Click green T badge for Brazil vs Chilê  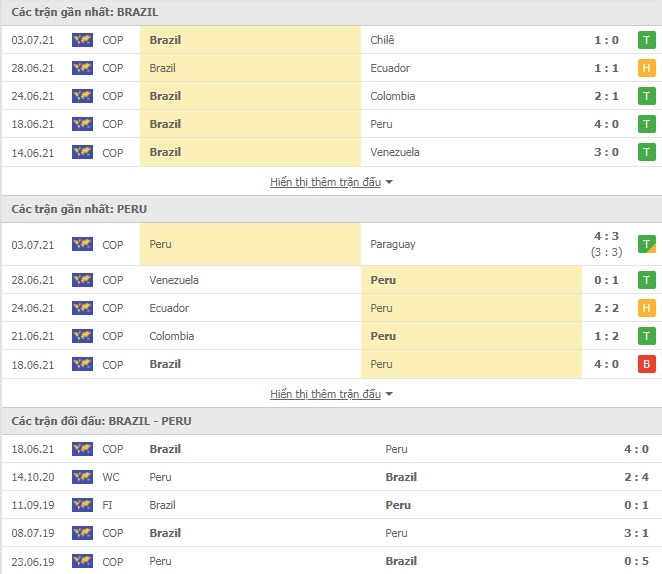click(x=646, y=40)
